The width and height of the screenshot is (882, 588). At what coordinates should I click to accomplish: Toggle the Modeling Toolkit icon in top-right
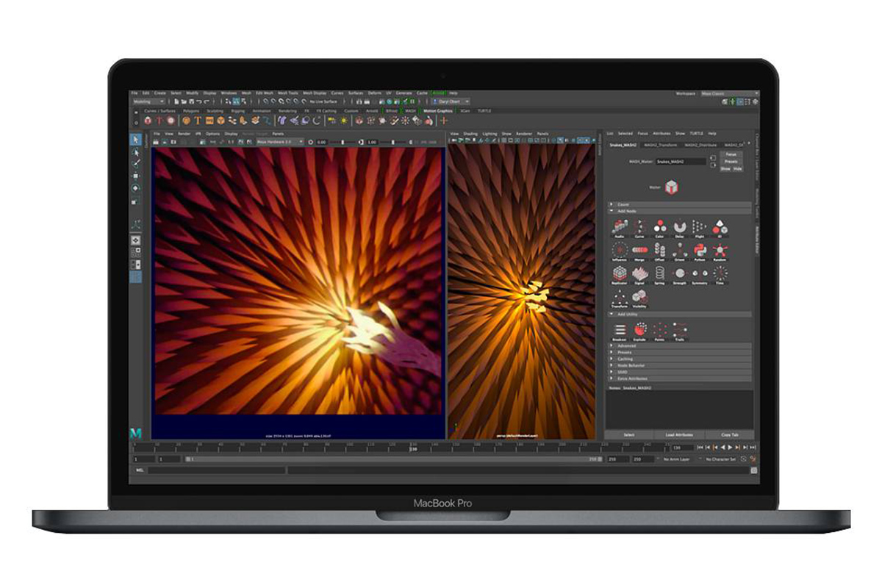(x=725, y=101)
